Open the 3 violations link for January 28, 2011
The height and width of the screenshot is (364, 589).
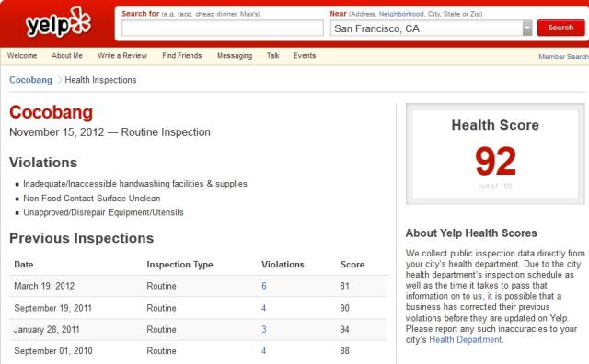[x=264, y=329]
